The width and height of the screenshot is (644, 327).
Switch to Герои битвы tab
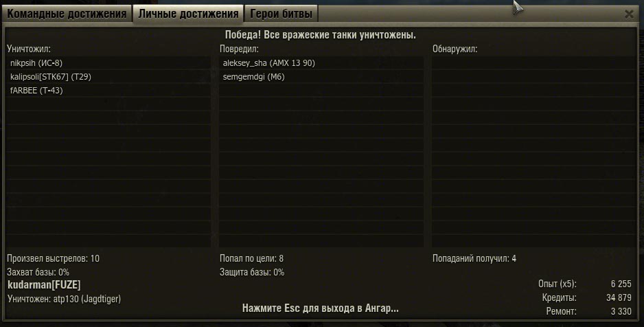coord(281,14)
